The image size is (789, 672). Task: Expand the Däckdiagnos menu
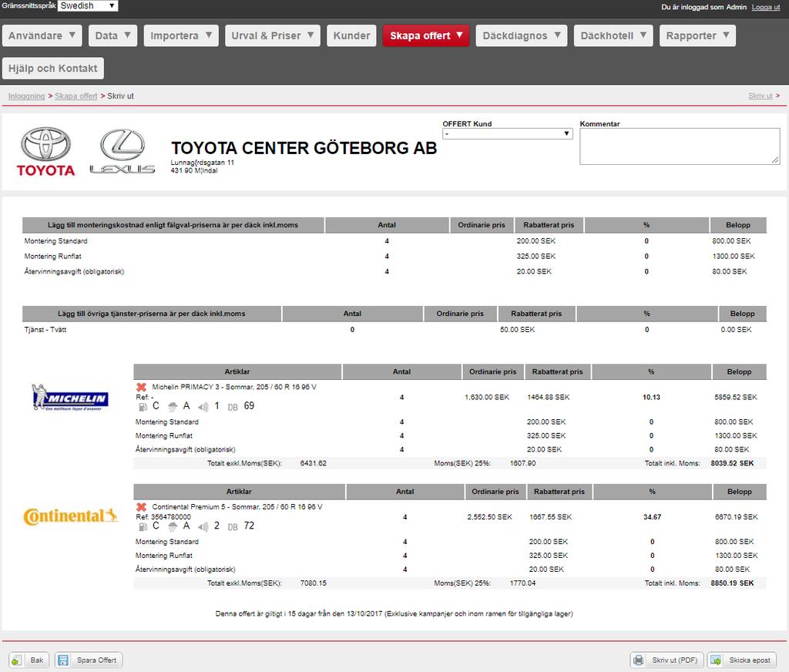pyautogui.click(x=522, y=35)
